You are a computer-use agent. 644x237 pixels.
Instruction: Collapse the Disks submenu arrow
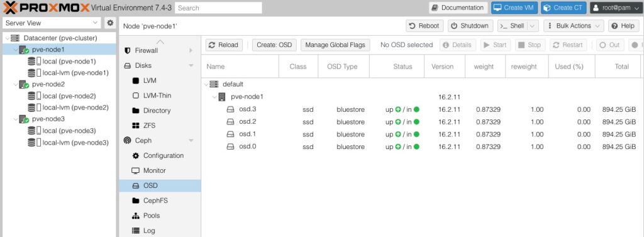point(191,66)
